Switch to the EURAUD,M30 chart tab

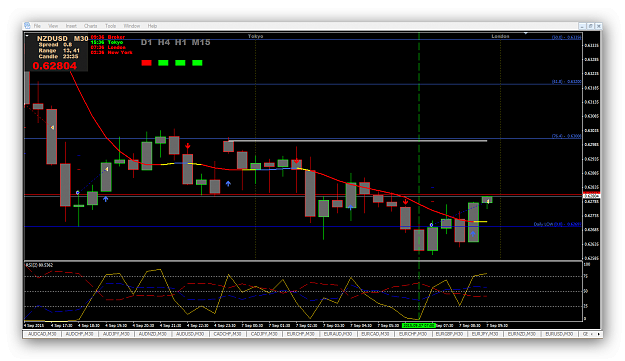pyautogui.click(x=338, y=334)
